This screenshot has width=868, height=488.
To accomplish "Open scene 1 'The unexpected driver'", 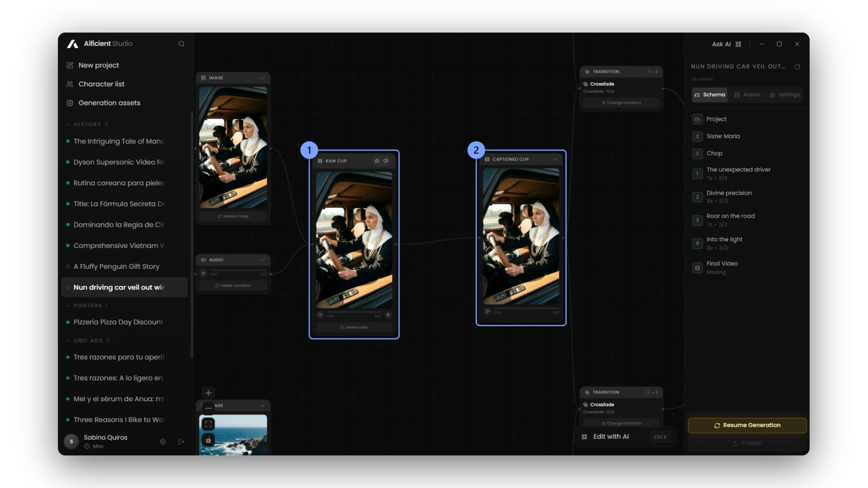I will click(747, 174).
